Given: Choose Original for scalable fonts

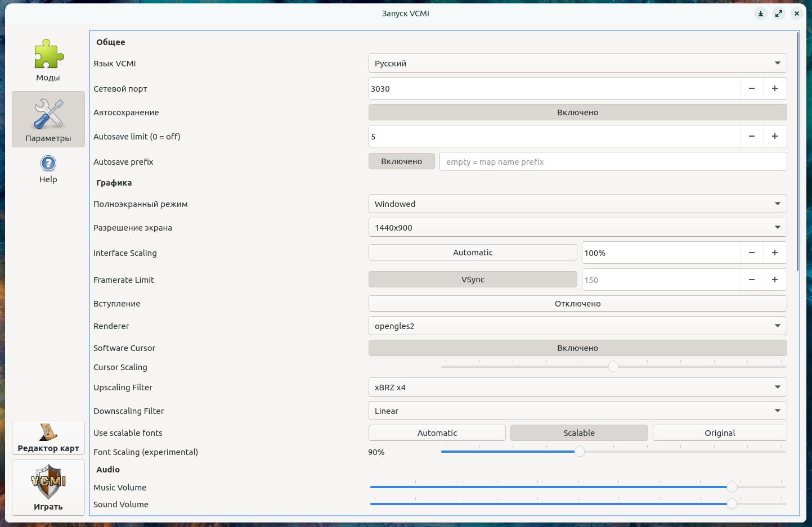Looking at the screenshot, I should pos(719,433).
